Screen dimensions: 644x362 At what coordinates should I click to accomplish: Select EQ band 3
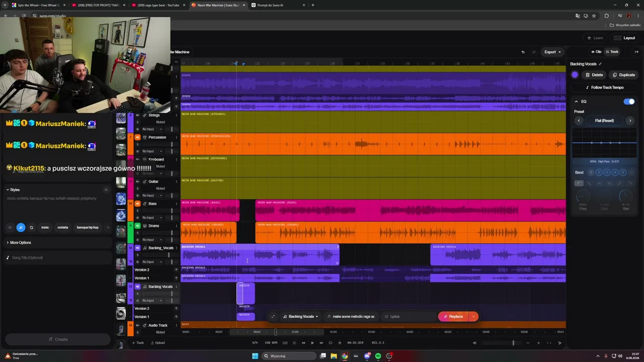(x=607, y=172)
